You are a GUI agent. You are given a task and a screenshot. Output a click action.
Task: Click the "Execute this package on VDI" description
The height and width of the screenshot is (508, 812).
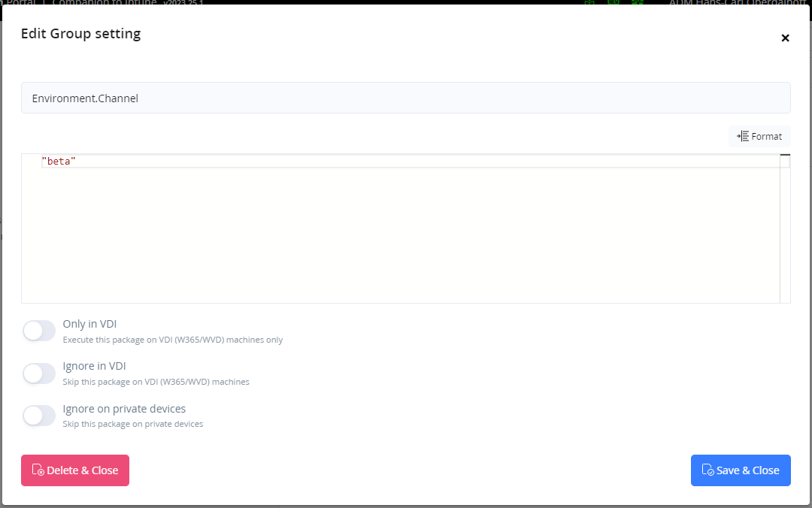172,340
